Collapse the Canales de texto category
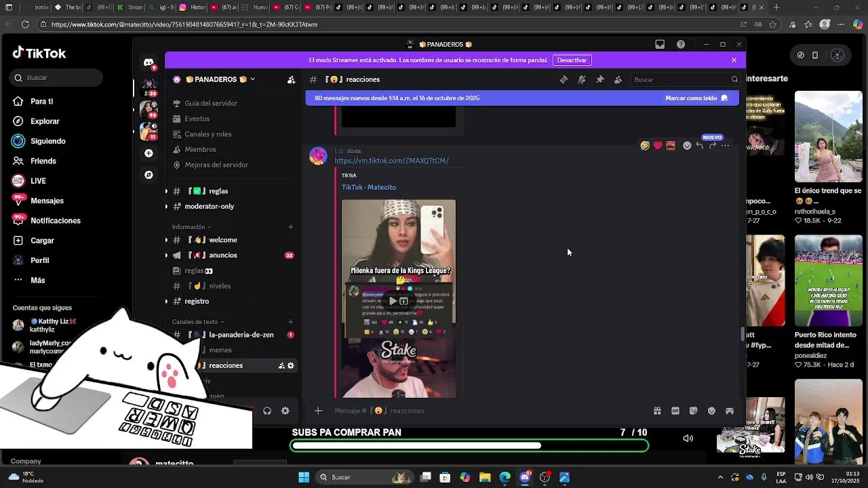The width and height of the screenshot is (868, 488). point(198,322)
